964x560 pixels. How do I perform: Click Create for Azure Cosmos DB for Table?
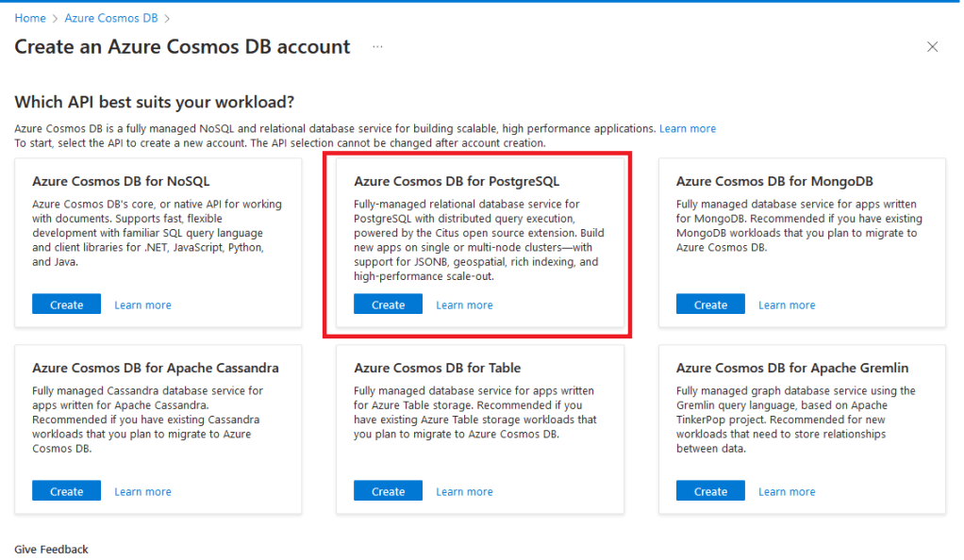point(388,491)
